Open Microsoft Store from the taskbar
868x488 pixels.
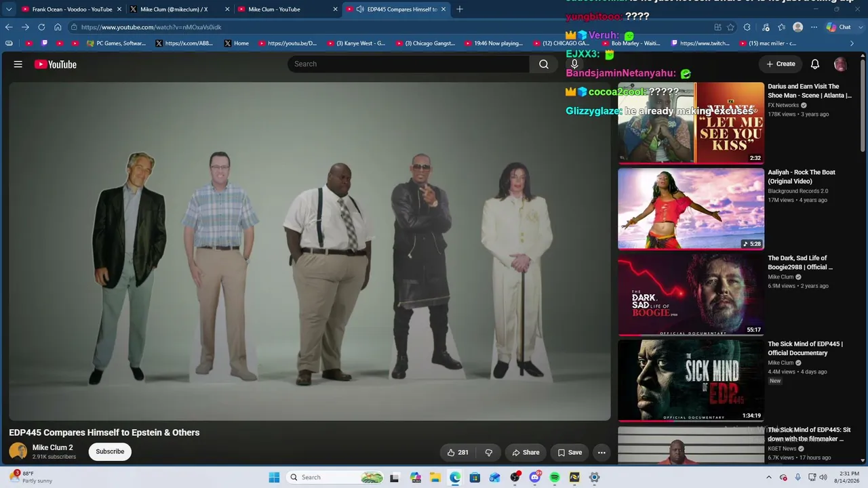coord(475,477)
